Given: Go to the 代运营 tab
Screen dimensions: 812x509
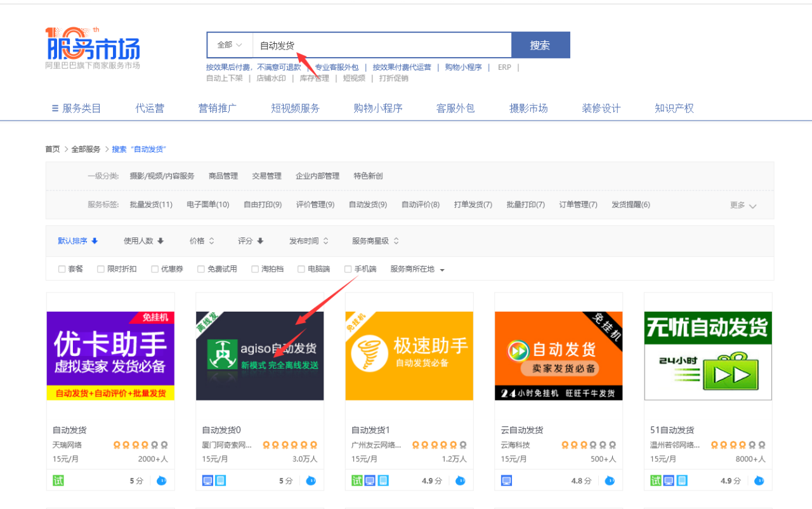Looking at the screenshot, I should (150, 109).
